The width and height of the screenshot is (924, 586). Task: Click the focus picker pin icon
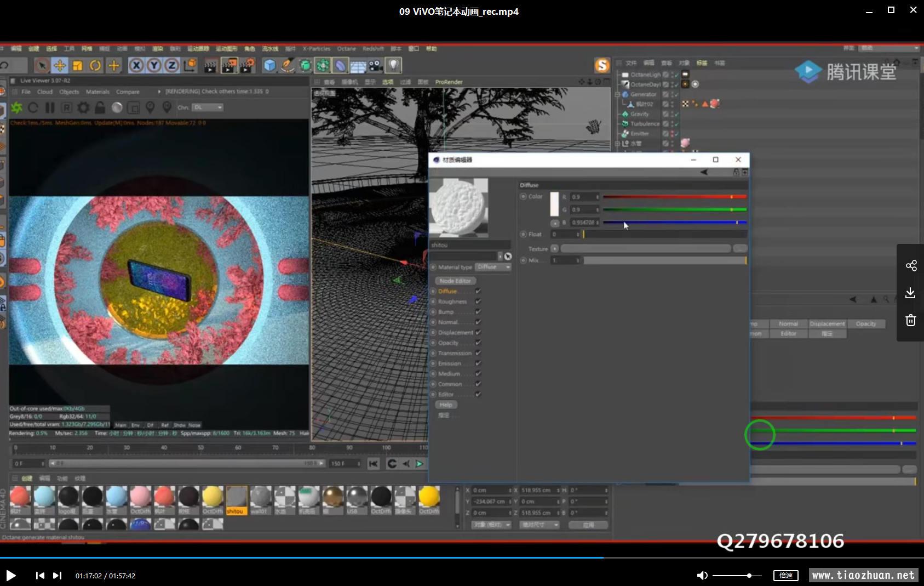coord(150,107)
